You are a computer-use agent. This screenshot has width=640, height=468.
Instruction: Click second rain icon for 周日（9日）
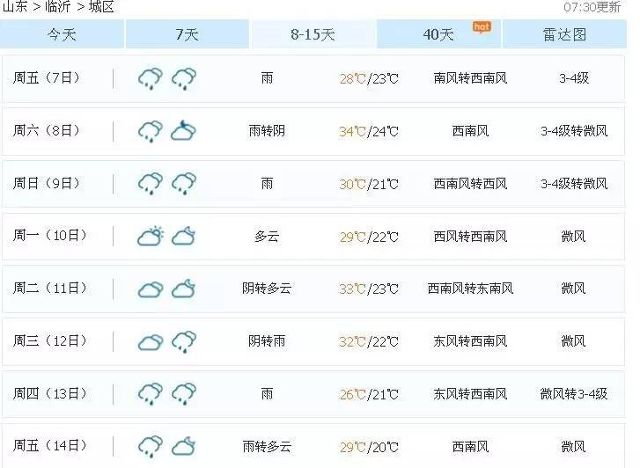(184, 184)
